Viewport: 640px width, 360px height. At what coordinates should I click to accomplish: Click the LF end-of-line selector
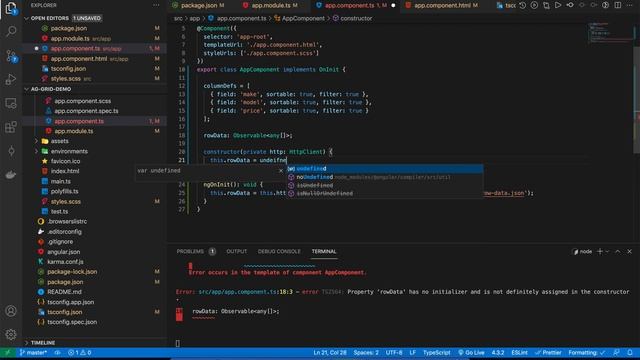tap(413, 353)
